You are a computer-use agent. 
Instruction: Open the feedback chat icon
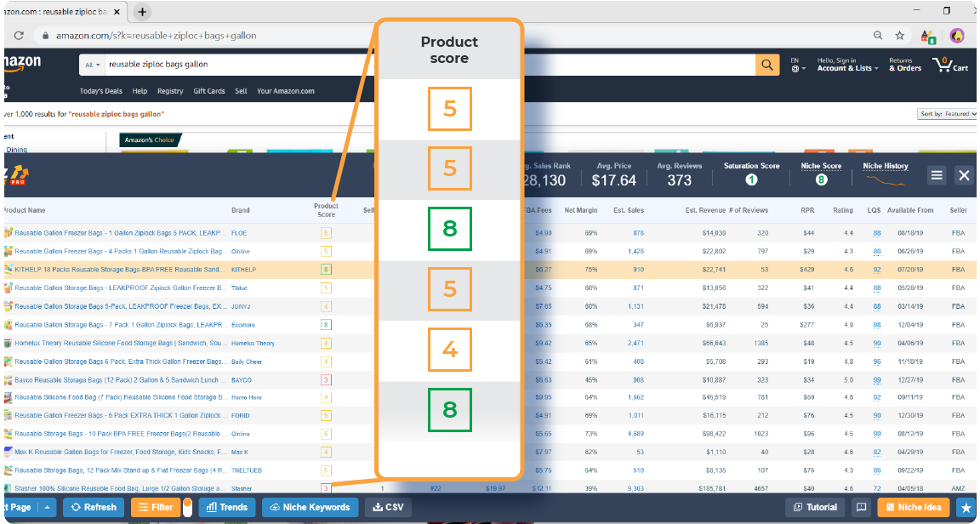coord(862,507)
